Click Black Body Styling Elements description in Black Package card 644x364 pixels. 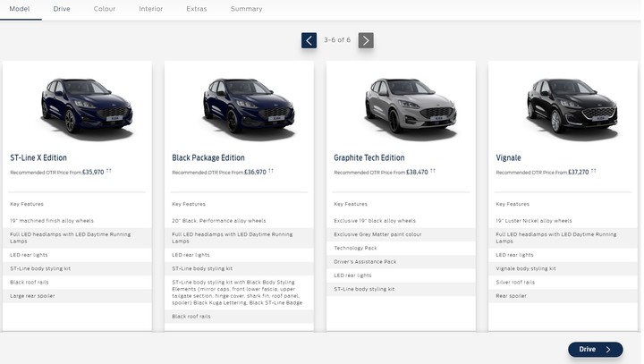point(239,292)
